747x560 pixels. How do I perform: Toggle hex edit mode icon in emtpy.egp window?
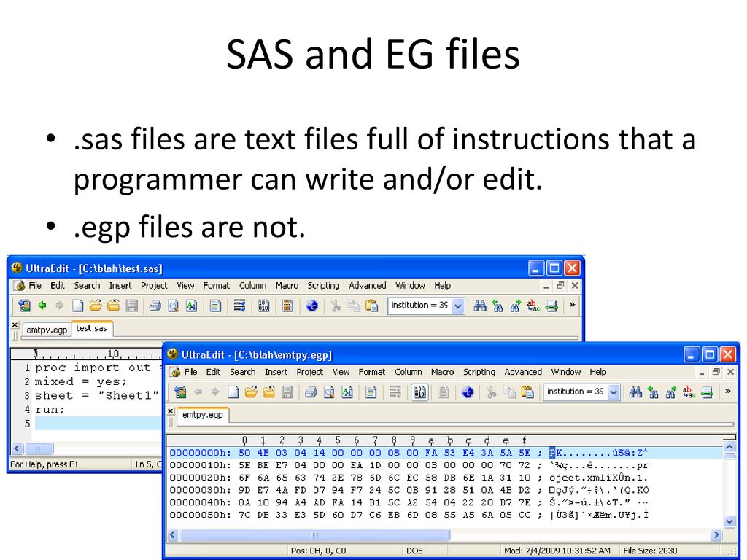pos(419,392)
